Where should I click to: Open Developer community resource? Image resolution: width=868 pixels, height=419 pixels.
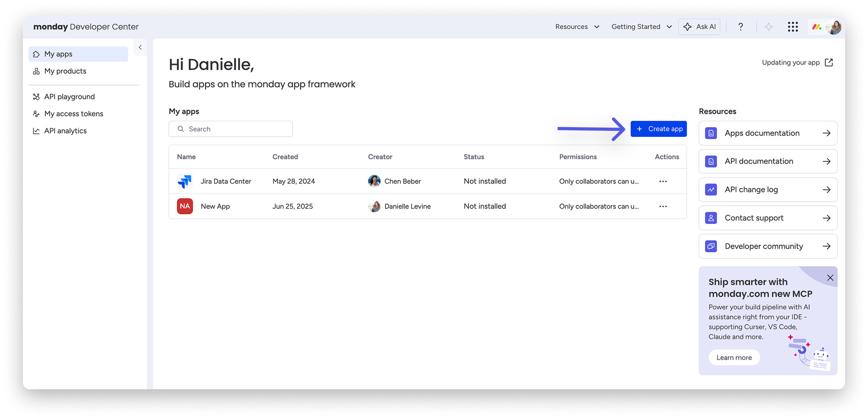[768, 247]
